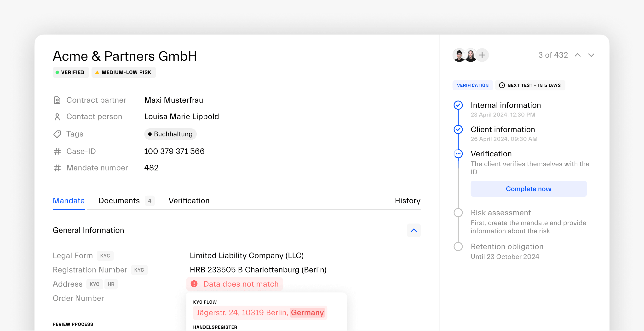Open the Documents tab
The height and width of the screenshot is (331, 644).
coord(119,201)
